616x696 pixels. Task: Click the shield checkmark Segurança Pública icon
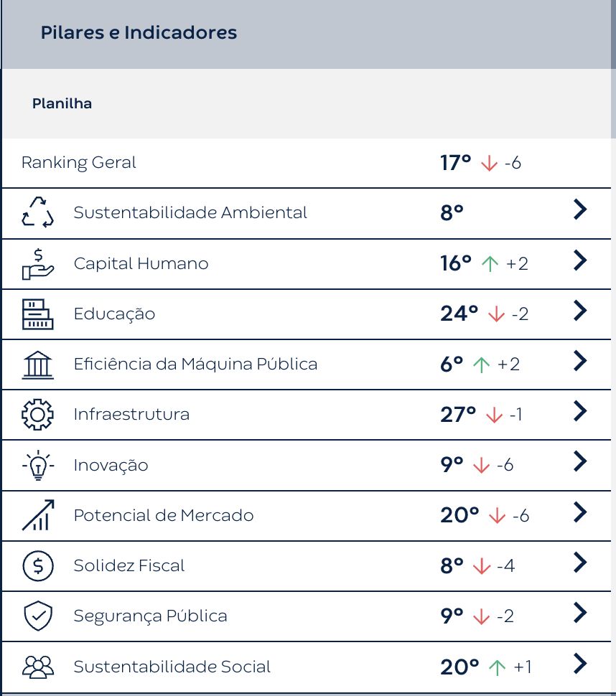point(38,616)
